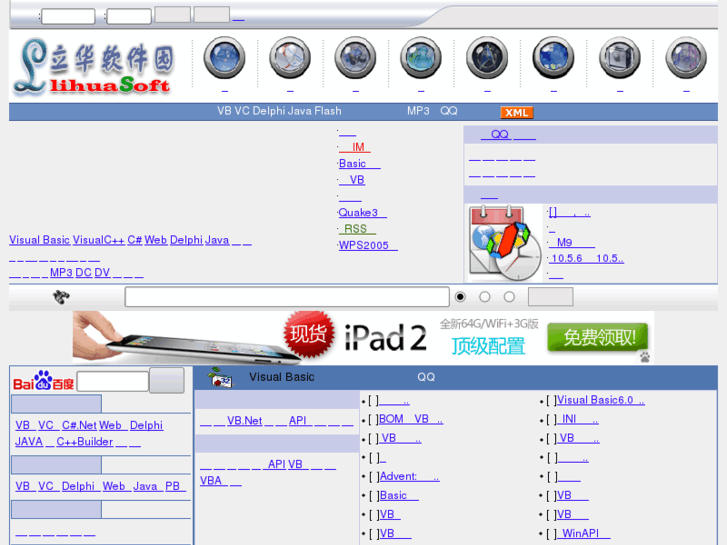
Task: Click the Baidu search submit button
Action: [167, 380]
